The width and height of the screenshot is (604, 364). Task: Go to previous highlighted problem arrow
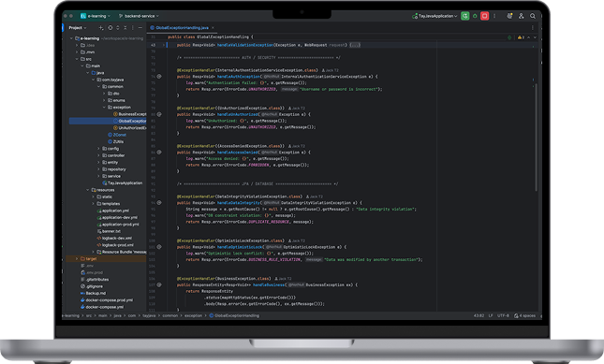(528, 37)
